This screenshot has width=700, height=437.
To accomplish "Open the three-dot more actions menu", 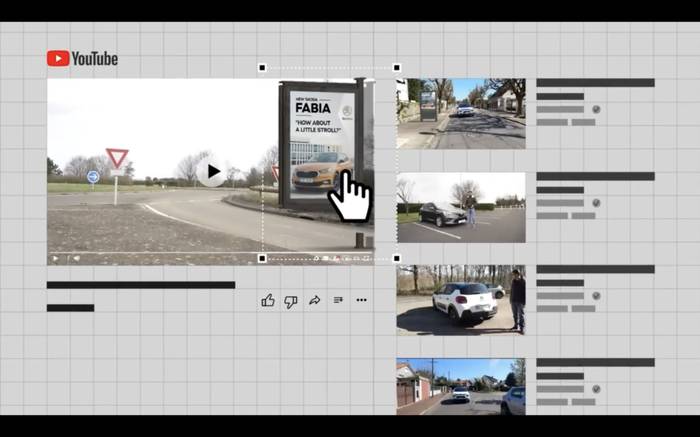I will coord(362,300).
